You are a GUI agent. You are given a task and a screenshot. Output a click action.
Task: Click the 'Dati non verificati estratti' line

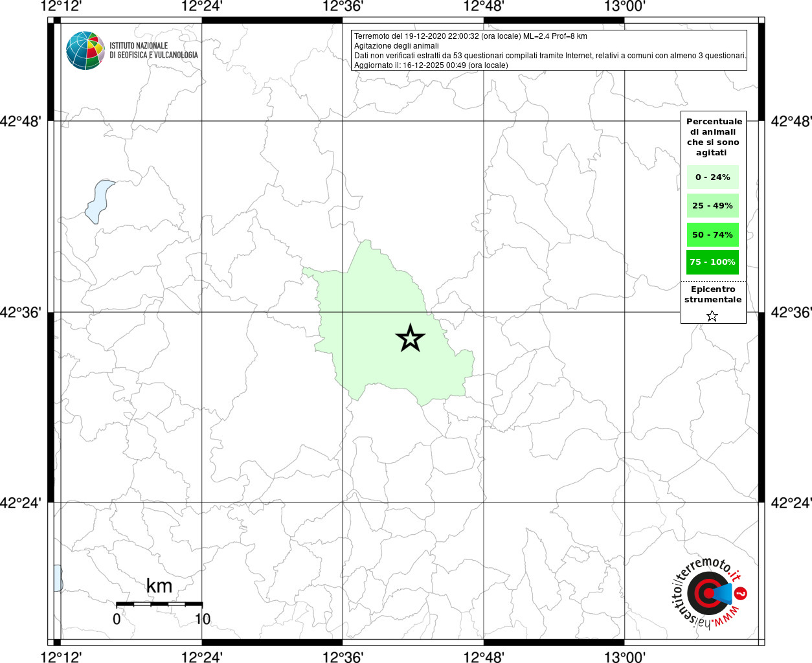550,56
